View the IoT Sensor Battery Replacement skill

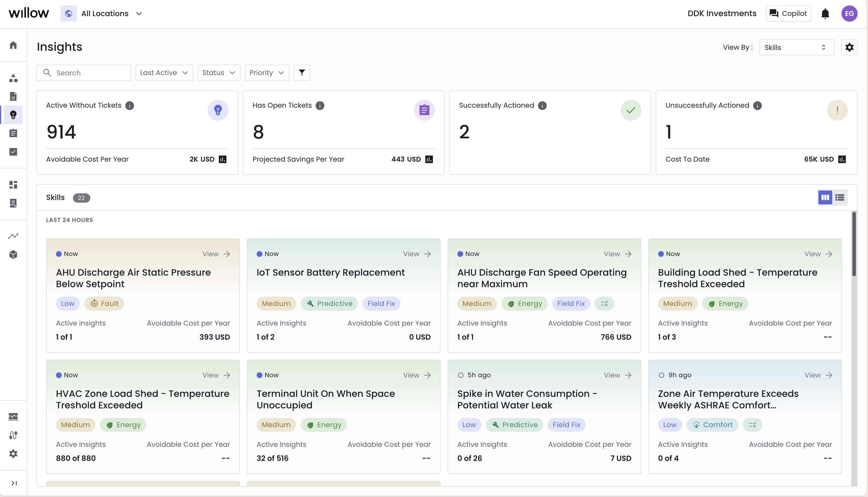tap(417, 254)
